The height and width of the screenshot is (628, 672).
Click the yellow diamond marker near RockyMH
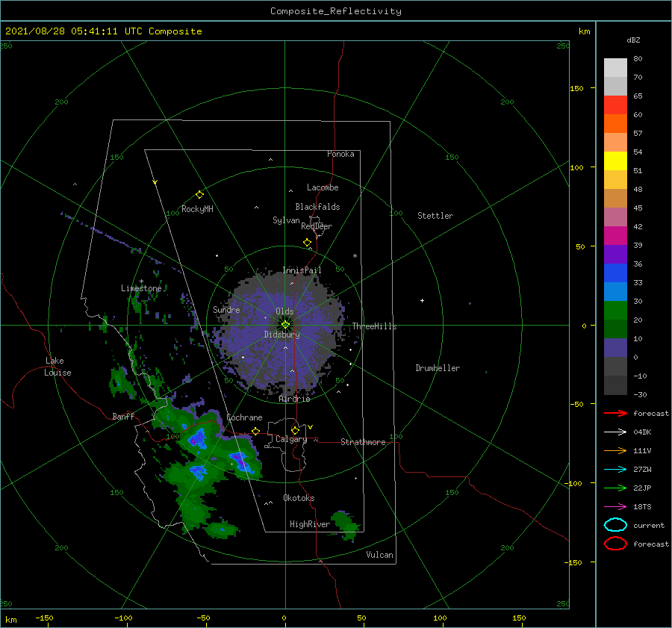(x=199, y=195)
